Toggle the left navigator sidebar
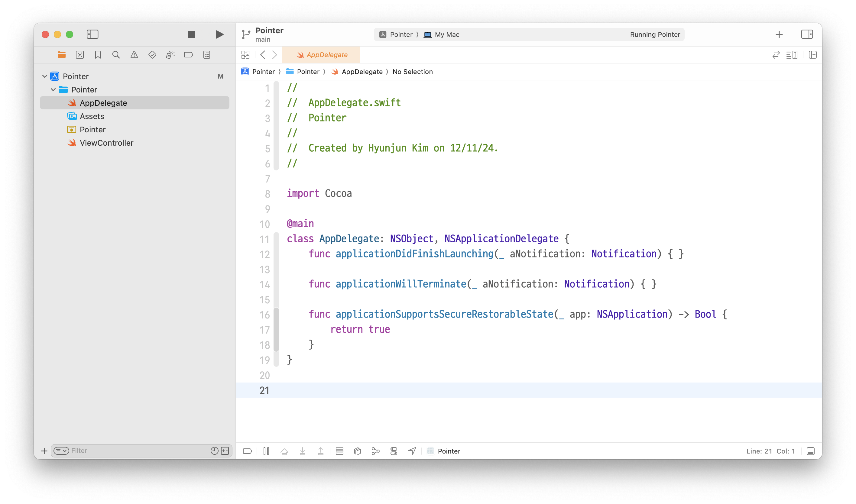The width and height of the screenshot is (856, 504). coord(92,34)
